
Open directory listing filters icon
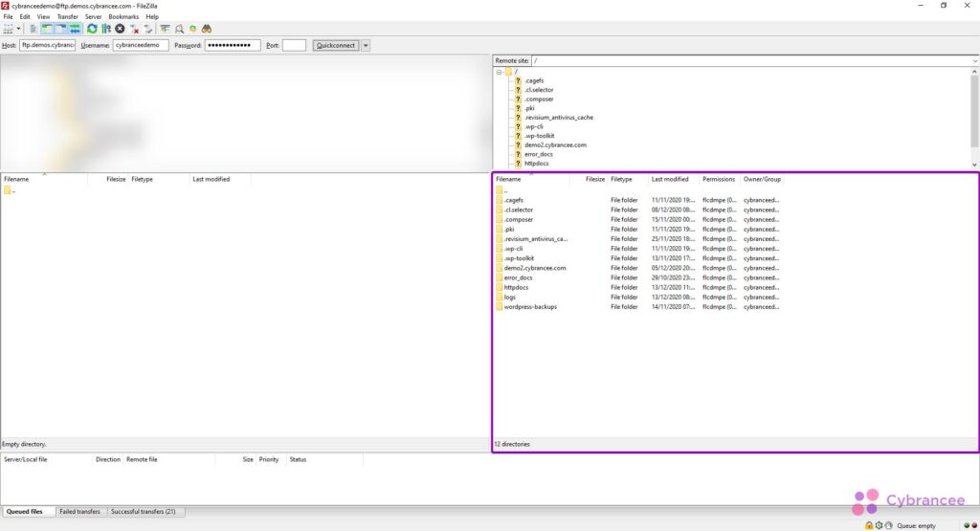coord(165,29)
